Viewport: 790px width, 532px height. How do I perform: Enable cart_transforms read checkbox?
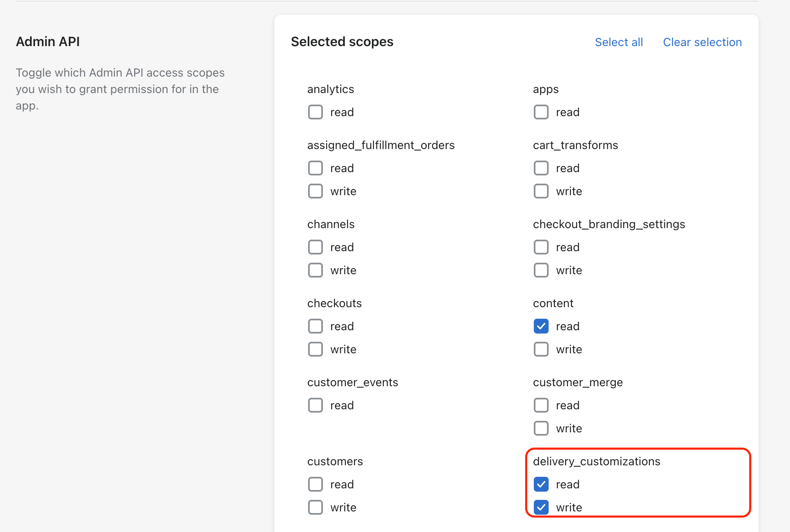coord(541,168)
